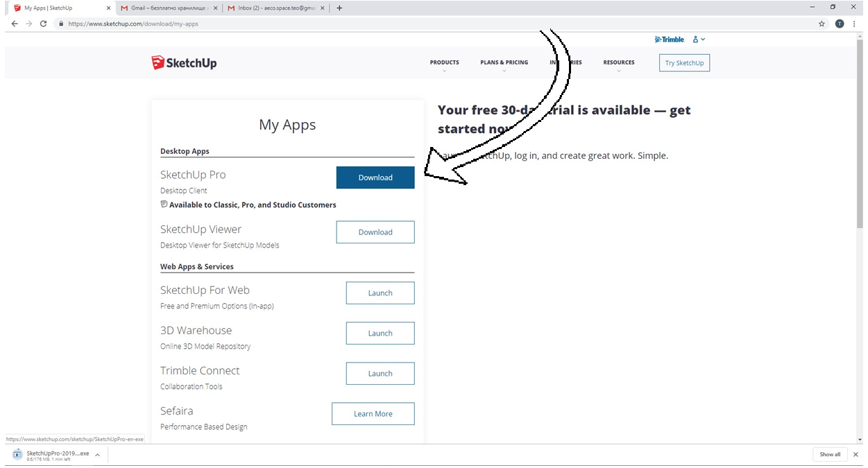Click the "My Apps" heading
868x468 pixels.
287,125
